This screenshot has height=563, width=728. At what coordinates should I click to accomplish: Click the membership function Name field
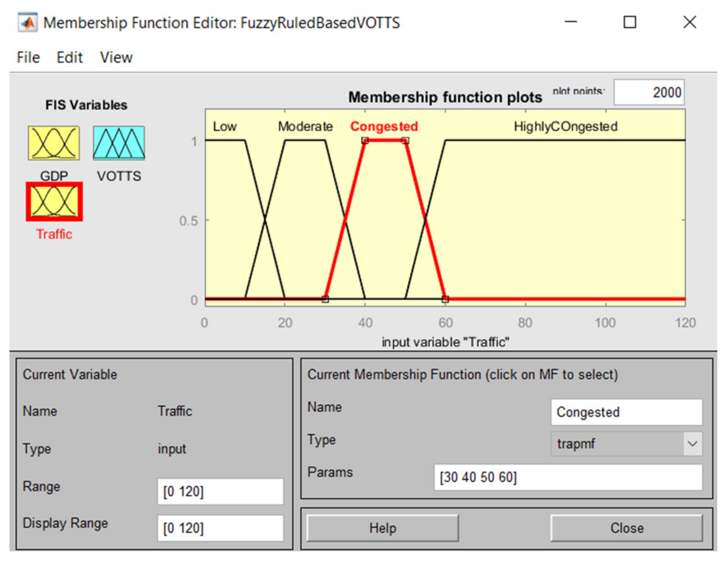626,412
